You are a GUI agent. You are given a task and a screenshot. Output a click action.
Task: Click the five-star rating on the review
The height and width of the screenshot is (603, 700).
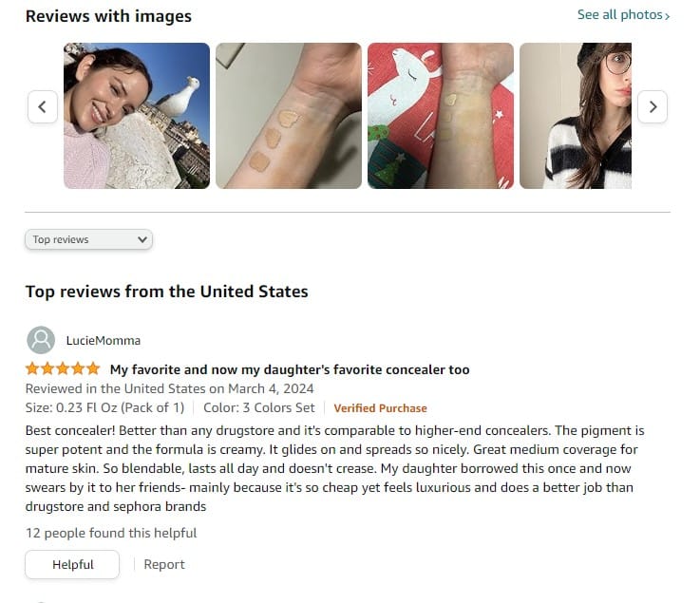(x=63, y=369)
